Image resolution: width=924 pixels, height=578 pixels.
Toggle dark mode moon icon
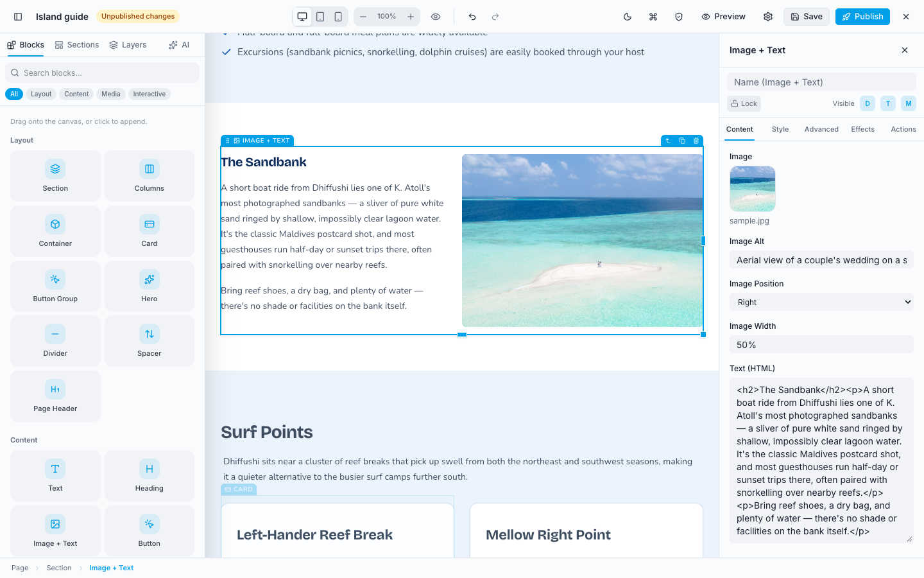point(628,17)
